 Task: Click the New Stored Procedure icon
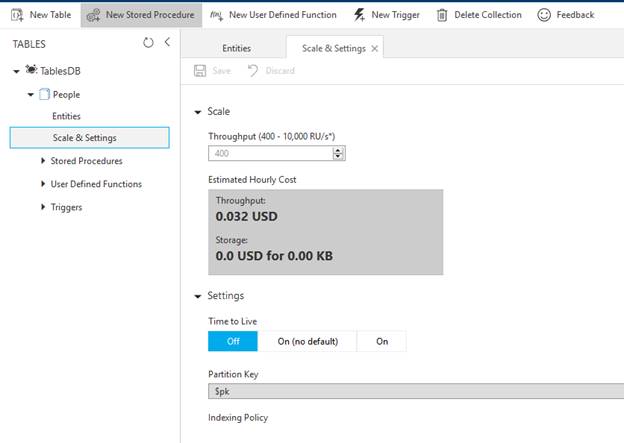(93, 15)
